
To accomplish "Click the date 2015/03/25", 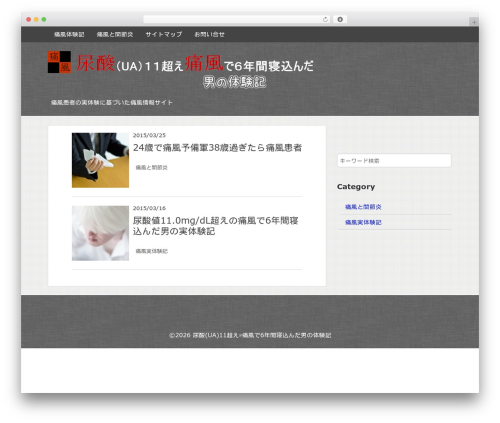I will click(x=149, y=135).
